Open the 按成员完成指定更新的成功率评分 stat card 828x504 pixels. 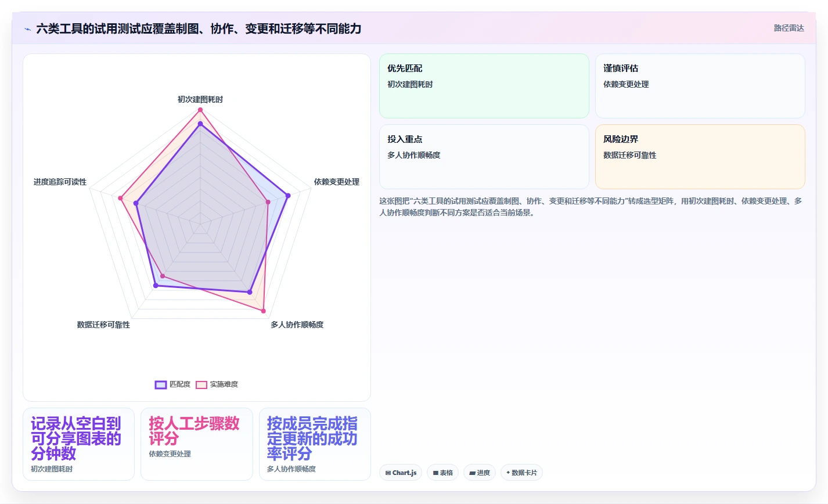[x=315, y=444]
